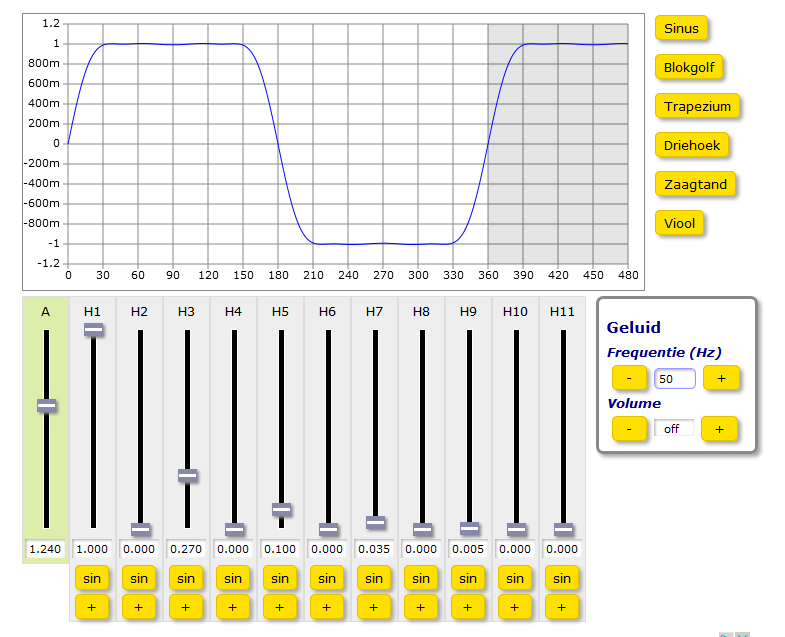Screen dimensions: 785x637
Task: Flip the H8 sign plus button
Action: [x=421, y=607]
